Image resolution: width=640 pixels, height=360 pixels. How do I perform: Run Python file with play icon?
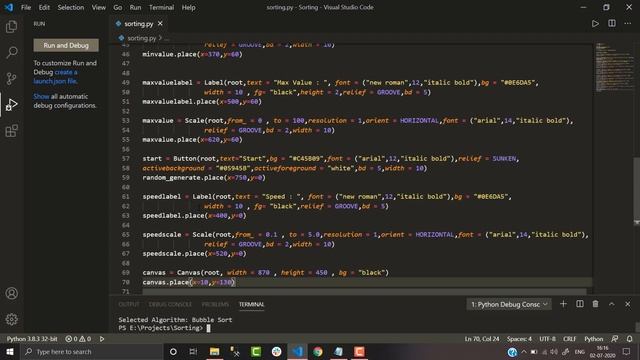[x=596, y=24]
